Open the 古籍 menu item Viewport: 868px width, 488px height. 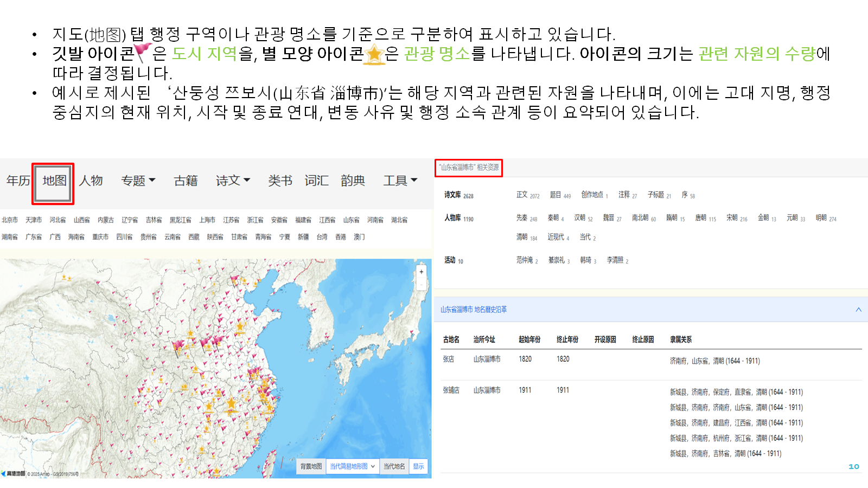(x=186, y=181)
